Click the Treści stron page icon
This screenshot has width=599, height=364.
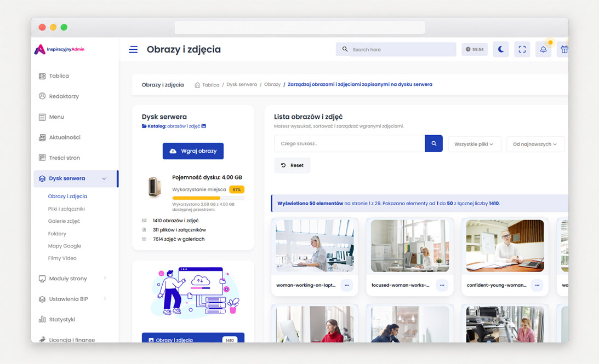click(42, 158)
